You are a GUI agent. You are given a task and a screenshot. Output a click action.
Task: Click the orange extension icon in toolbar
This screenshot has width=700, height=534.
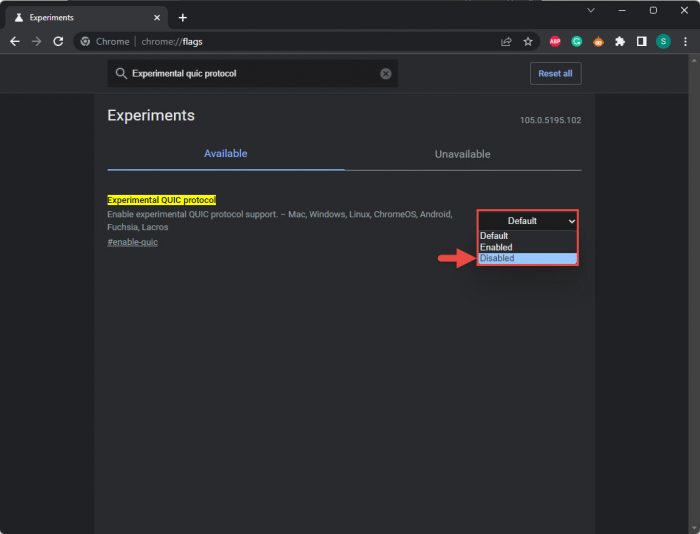(x=598, y=42)
